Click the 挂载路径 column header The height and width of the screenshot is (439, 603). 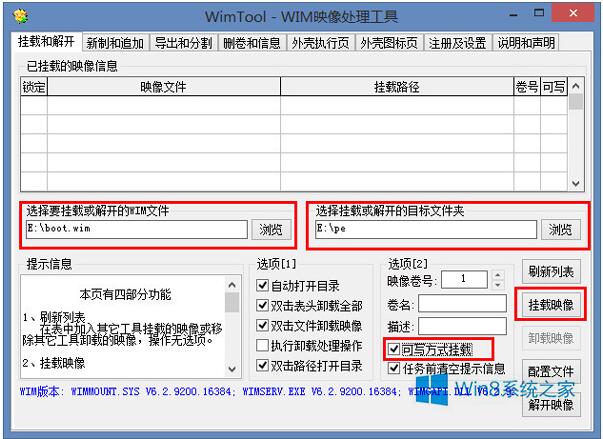point(397,87)
